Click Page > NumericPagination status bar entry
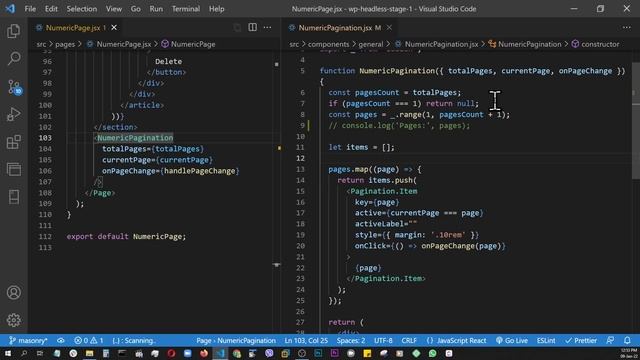The height and width of the screenshot is (360, 640). point(236,340)
